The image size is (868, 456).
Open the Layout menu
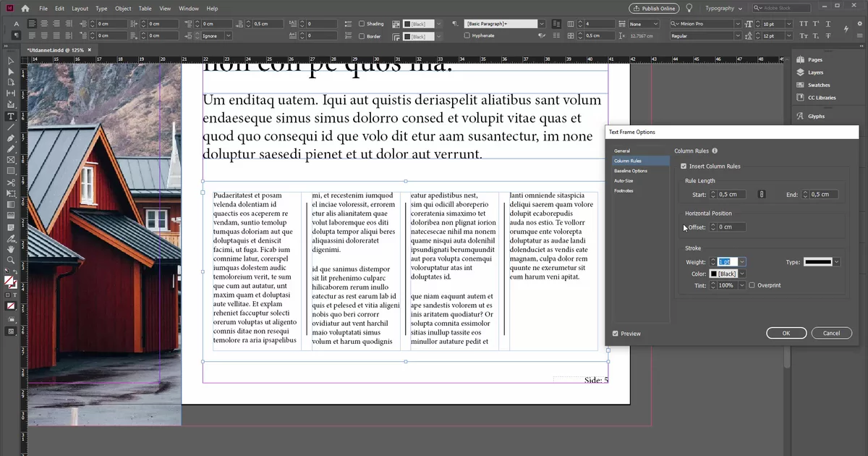coord(80,9)
